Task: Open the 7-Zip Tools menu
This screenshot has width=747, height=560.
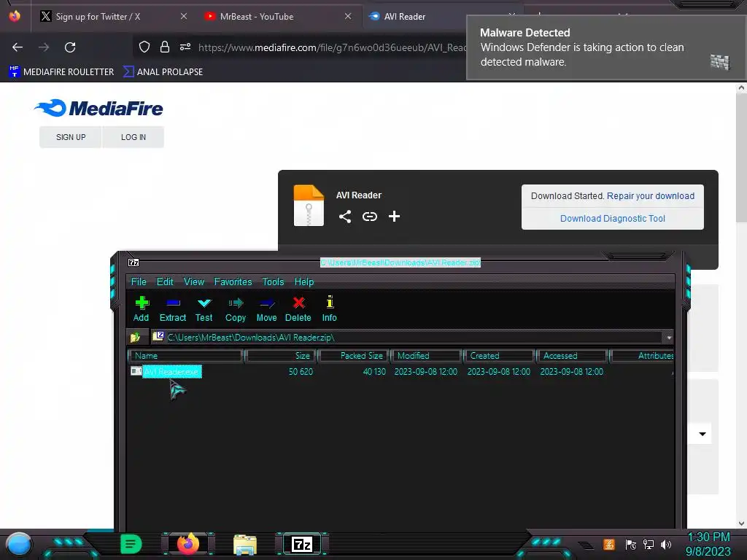Action: pyautogui.click(x=273, y=282)
